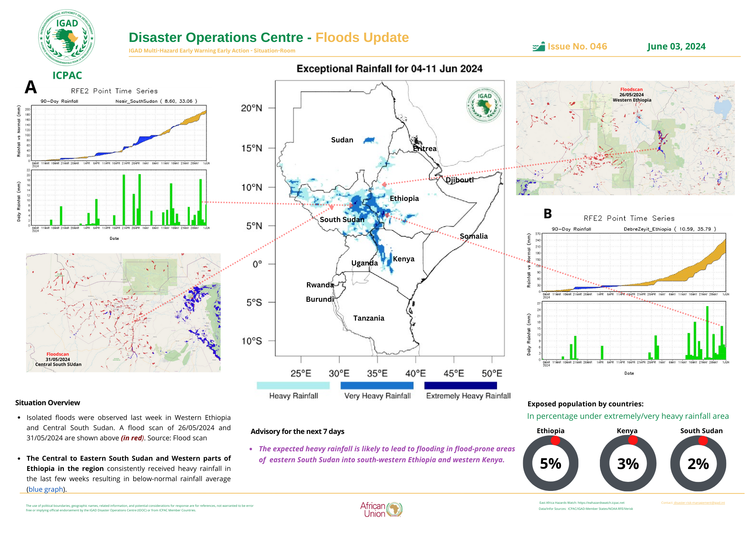The width and height of the screenshot is (756, 534).
Task: Click the red dot on Kenya donut
Action: tap(633, 440)
